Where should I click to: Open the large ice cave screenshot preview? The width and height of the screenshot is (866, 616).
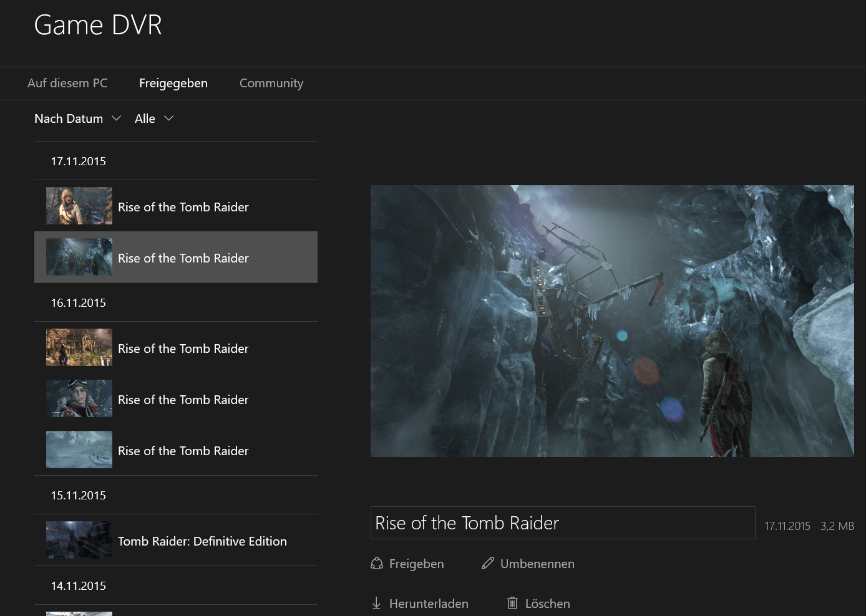[x=612, y=321]
